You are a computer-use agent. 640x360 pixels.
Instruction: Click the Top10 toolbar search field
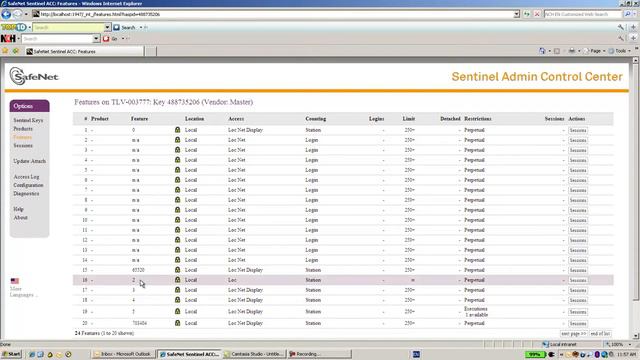click(68, 27)
